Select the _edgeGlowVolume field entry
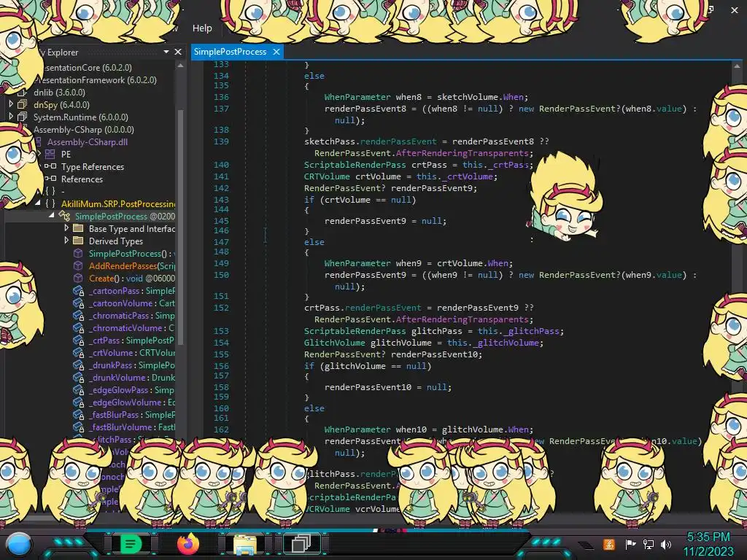The height and width of the screenshot is (560, 747). (131, 402)
